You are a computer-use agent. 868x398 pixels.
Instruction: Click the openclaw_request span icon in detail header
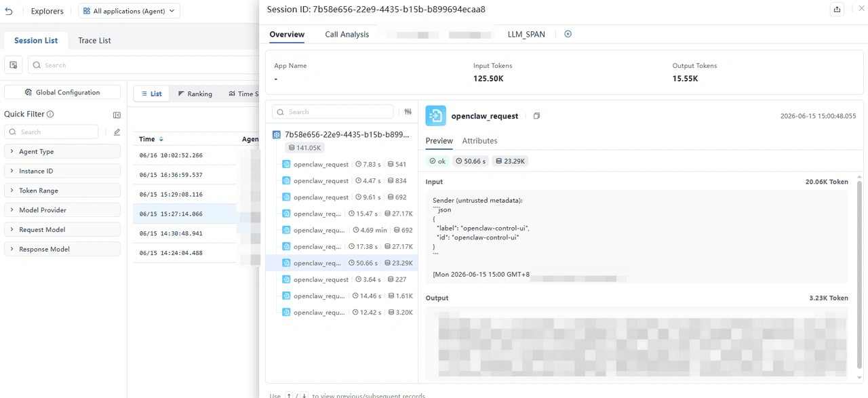pyautogui.click(x=435, y=116)
